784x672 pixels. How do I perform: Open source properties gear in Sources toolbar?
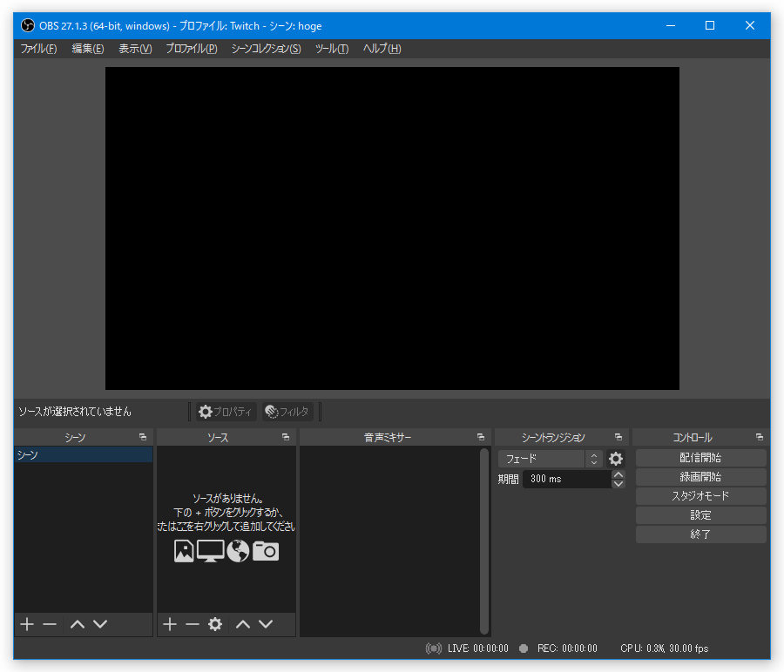(x=215, y=624)
